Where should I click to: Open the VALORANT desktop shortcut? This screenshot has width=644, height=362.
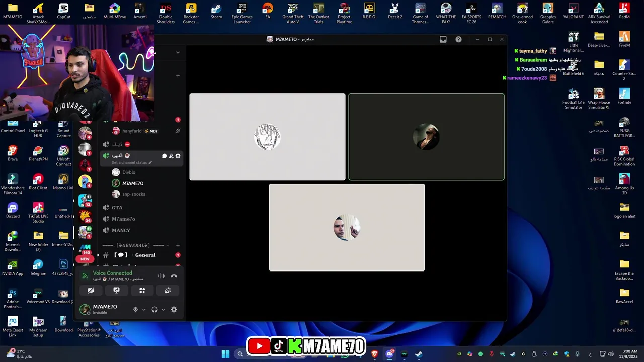pos(573,11)
